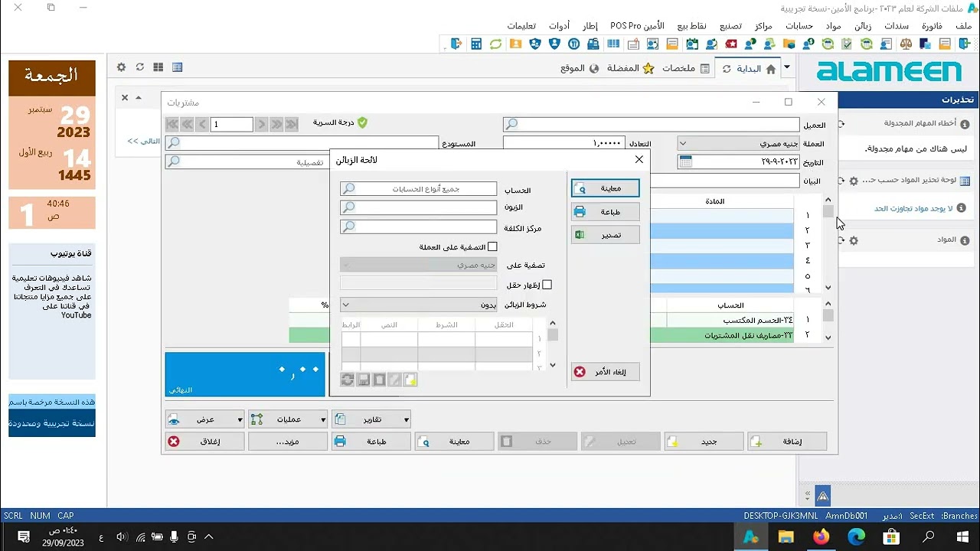This screenshot has height=551, width=980.
Task: Click the info icon beside أخطاء المهام المجدولة
Action: [965, 124]
